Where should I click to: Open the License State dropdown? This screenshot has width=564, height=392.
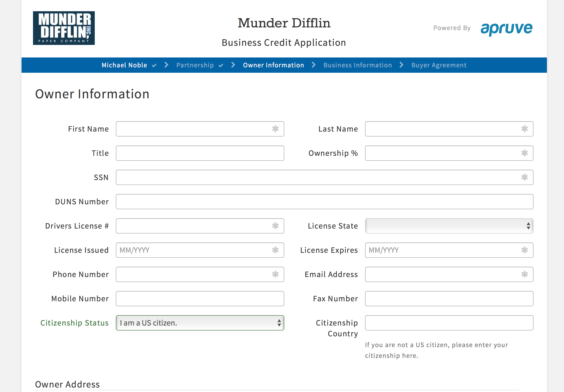tap(449, 226)
